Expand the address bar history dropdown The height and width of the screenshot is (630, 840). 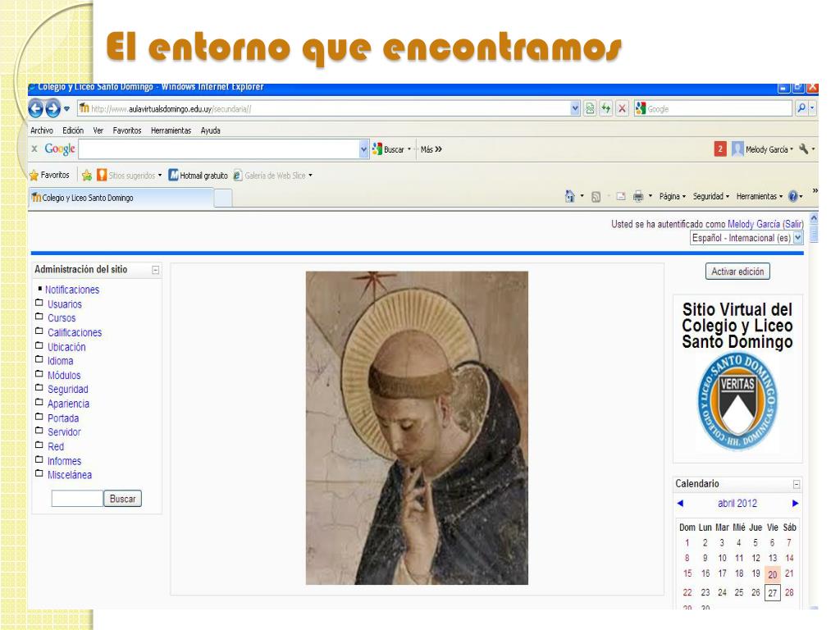[575, 109]
